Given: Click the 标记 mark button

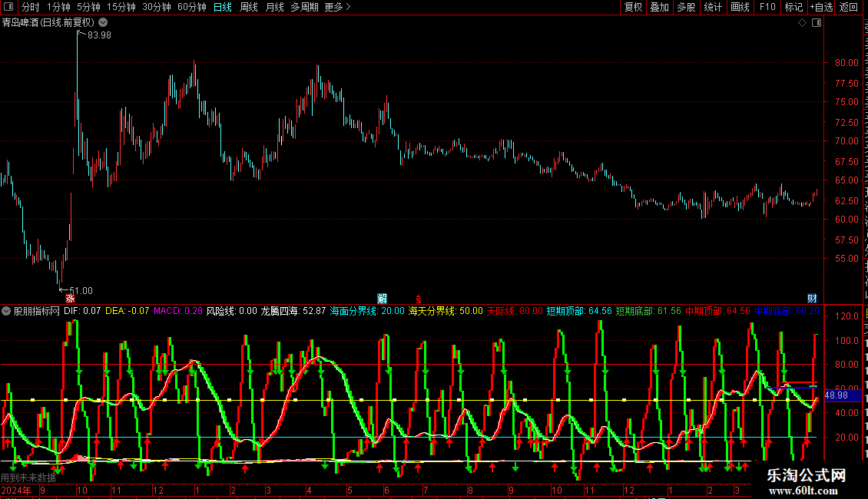Looking at the screenshot, I should [x=793, y=7].
